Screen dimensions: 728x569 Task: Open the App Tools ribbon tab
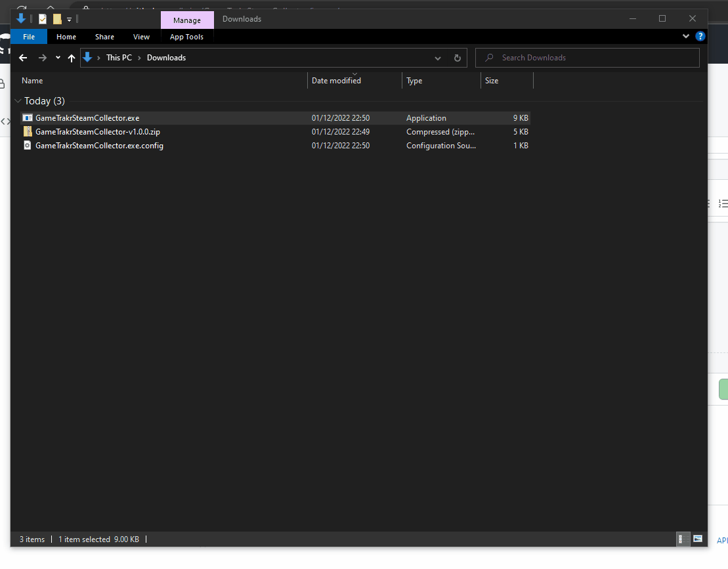(186, 37)
